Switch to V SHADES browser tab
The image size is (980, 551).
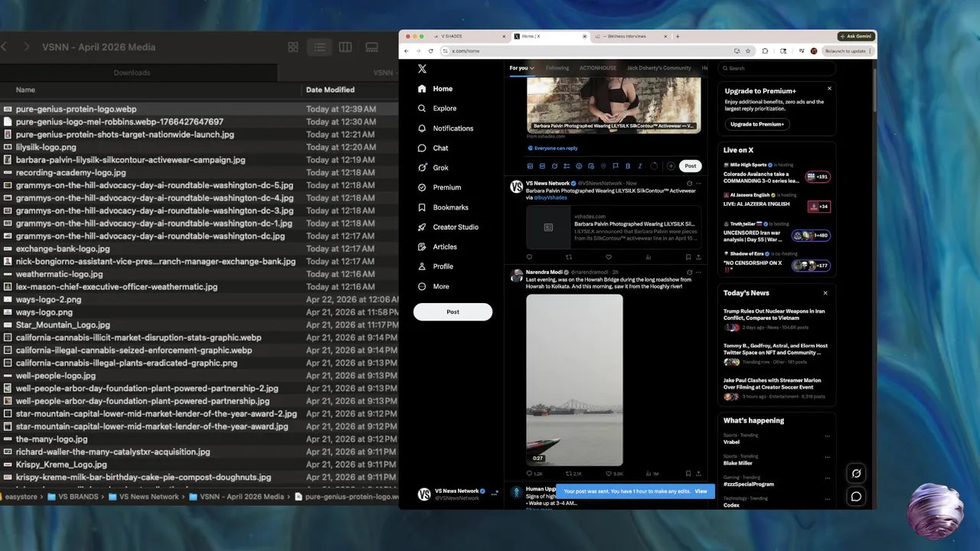pos(469,36)
